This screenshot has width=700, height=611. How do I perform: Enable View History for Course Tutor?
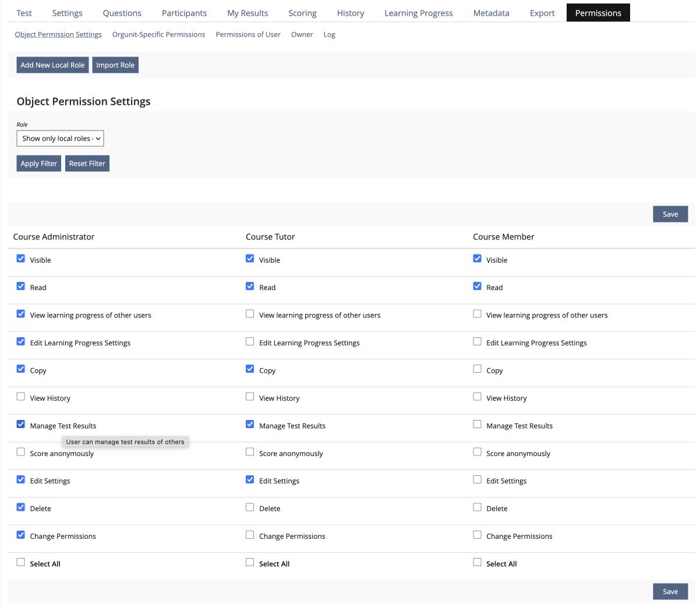coord(250,397)
